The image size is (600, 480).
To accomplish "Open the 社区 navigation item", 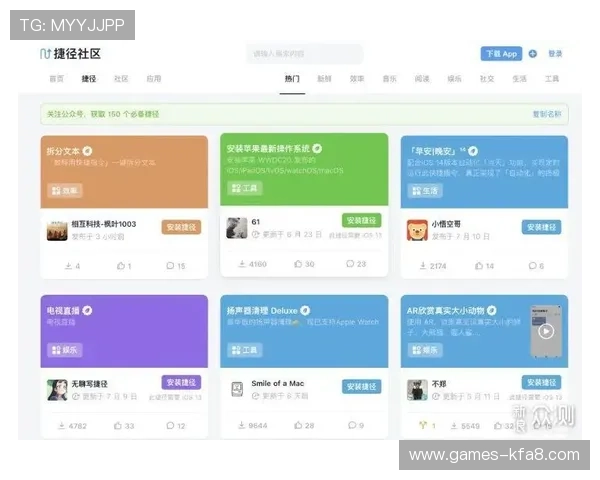I will pyautogui.click(x=121, y=79).
